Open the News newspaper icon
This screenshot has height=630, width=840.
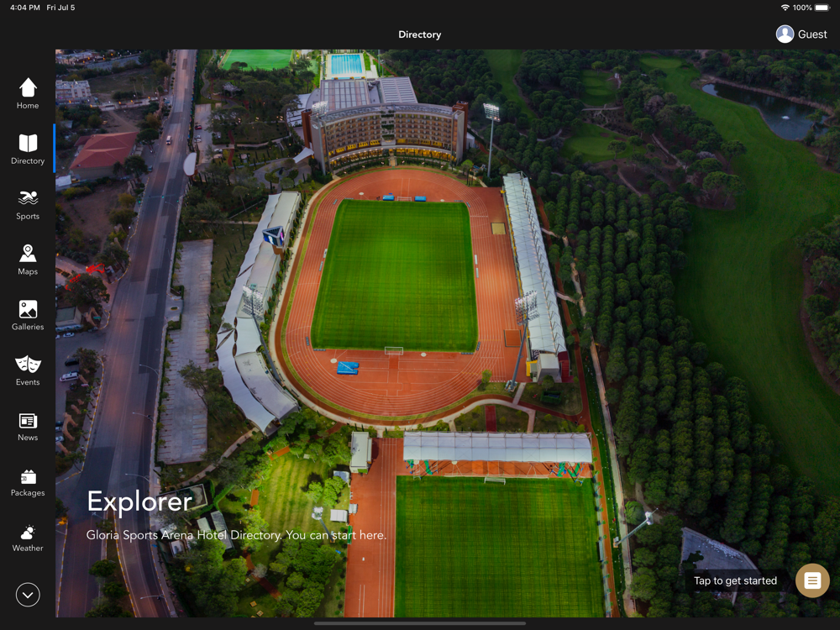point(28,421)
